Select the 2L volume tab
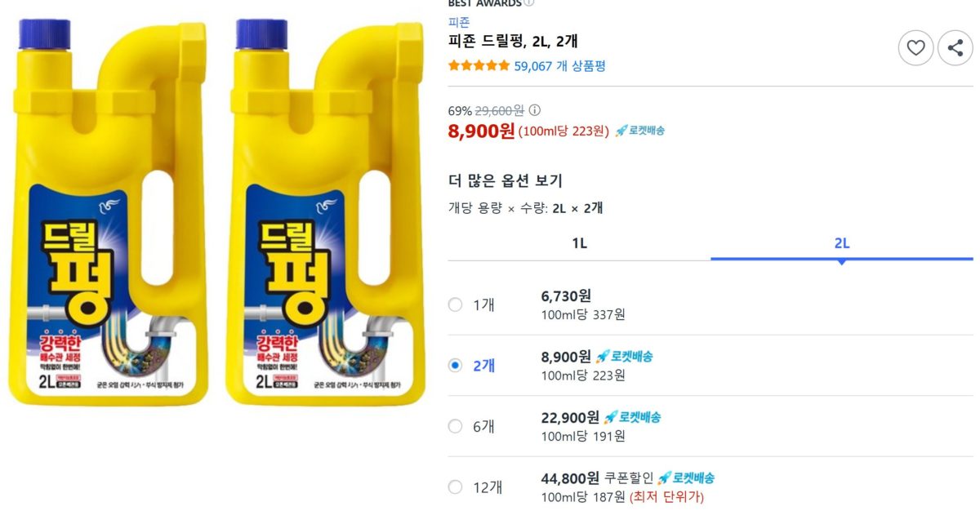 841,243
